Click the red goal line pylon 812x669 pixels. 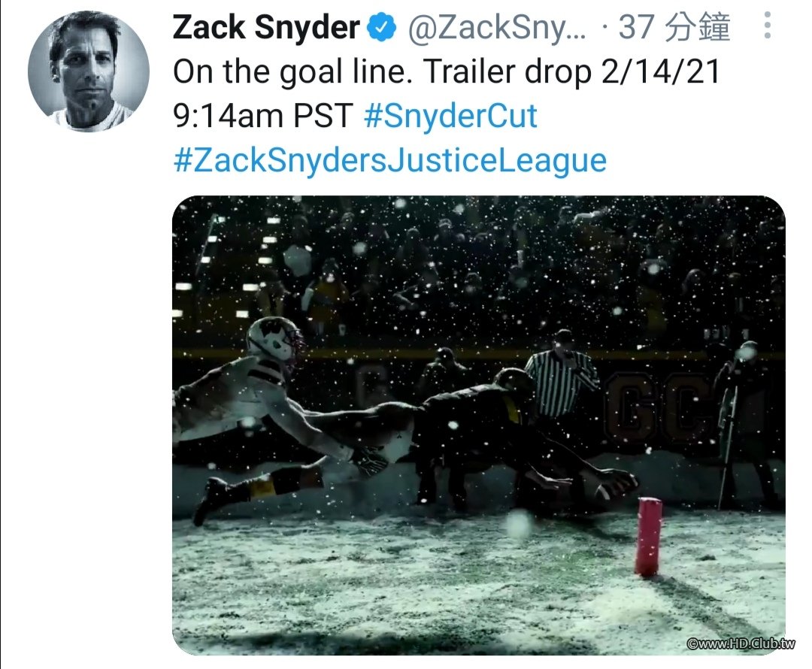tap(648, 537)
